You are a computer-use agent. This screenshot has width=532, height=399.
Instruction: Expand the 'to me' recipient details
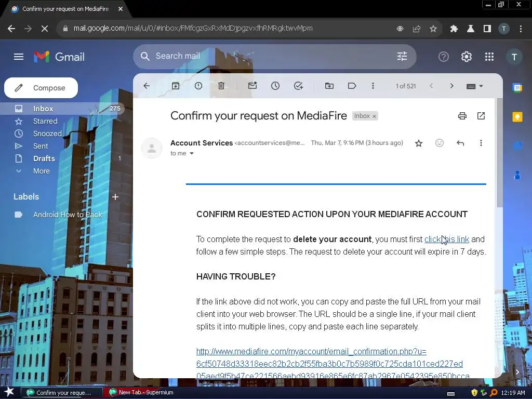192,153
